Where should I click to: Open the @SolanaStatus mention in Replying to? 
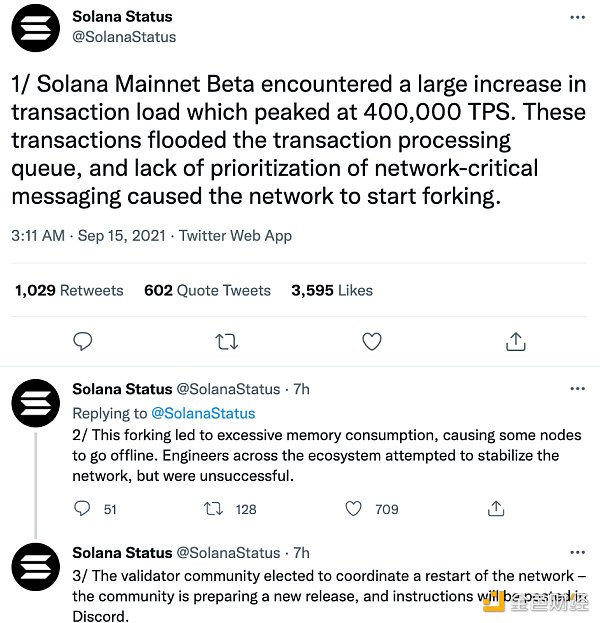click(x=203, y=413)
